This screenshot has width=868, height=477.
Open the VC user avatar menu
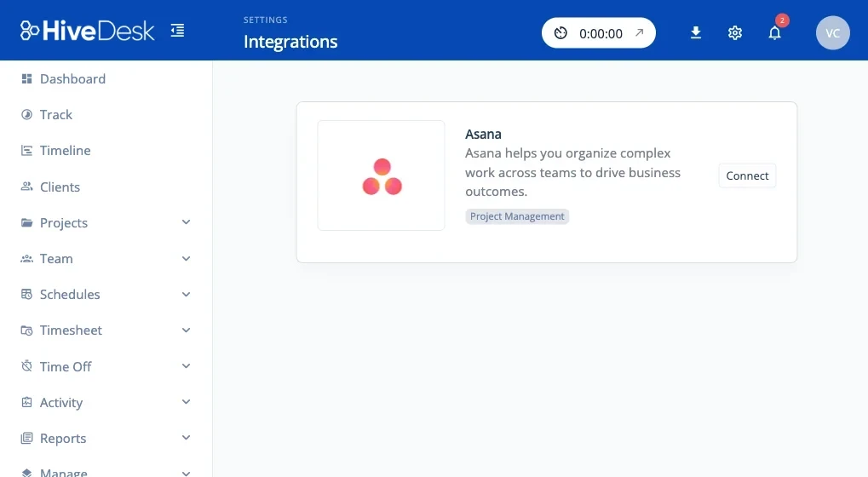(x=832, y=33)
